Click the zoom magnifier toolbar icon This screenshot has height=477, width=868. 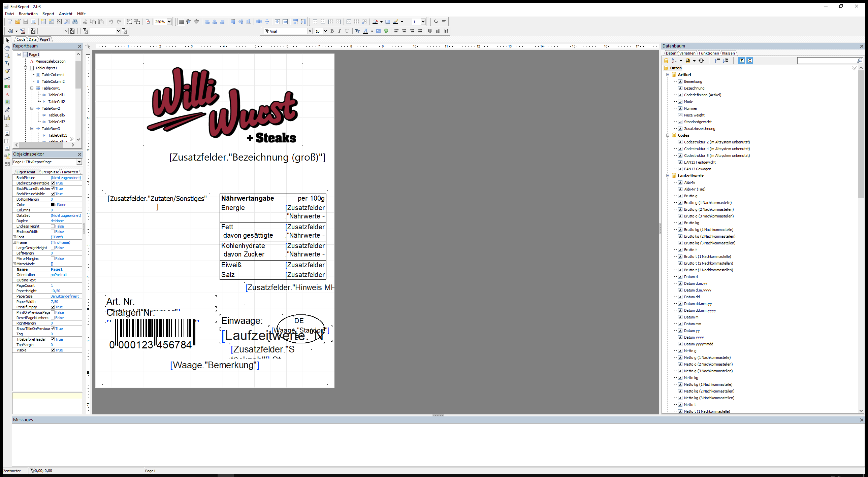tap(436, 22)
